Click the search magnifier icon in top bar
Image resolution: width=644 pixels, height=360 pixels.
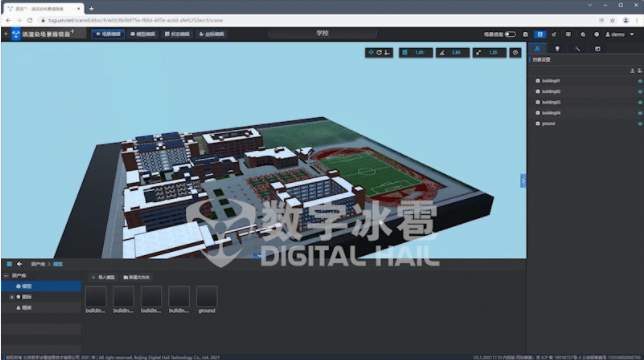coord(582,34)
